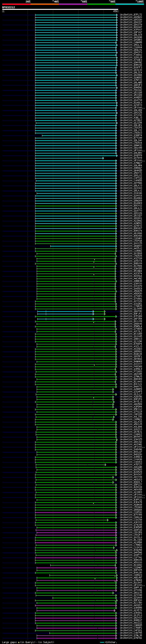
Task: Select hit label UniRef100_Q6F354
Action: click(x=131, y=319)
